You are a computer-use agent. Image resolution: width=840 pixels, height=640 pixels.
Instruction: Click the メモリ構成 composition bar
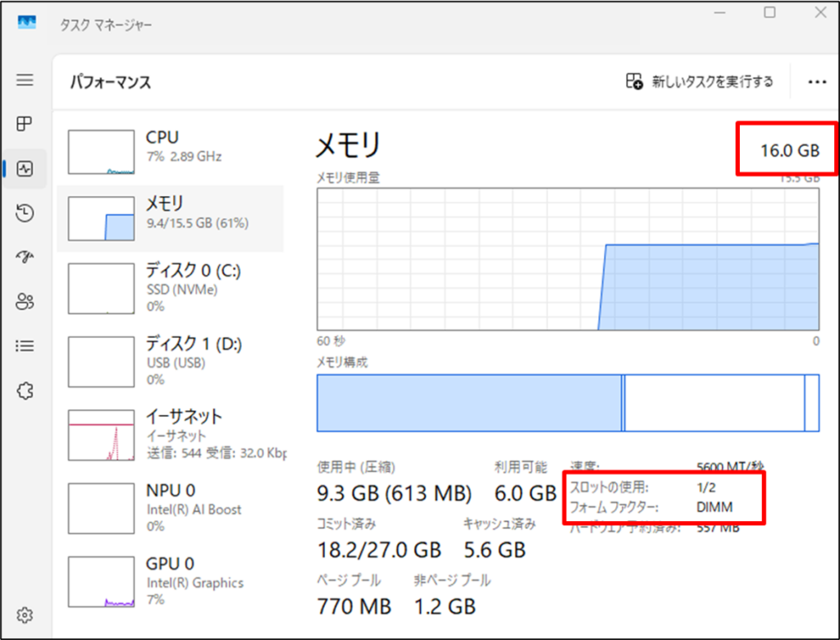(568, 403)
